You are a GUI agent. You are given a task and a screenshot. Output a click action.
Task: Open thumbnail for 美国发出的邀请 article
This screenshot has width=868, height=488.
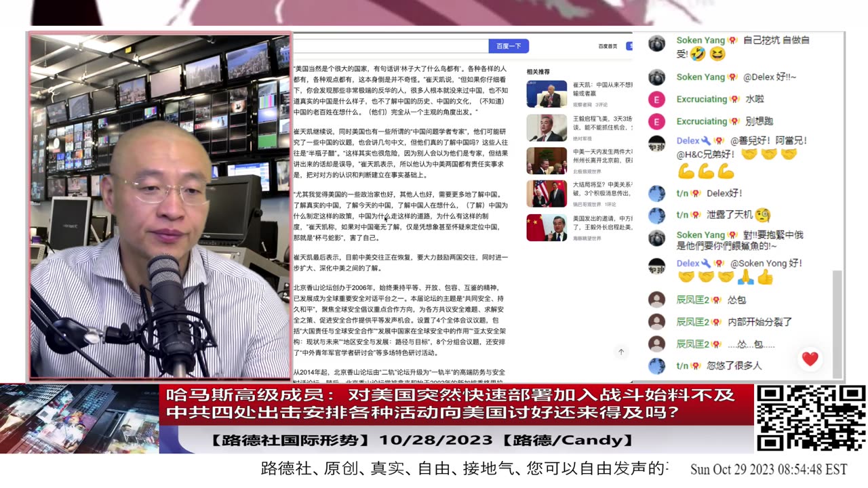click(547, 228)
